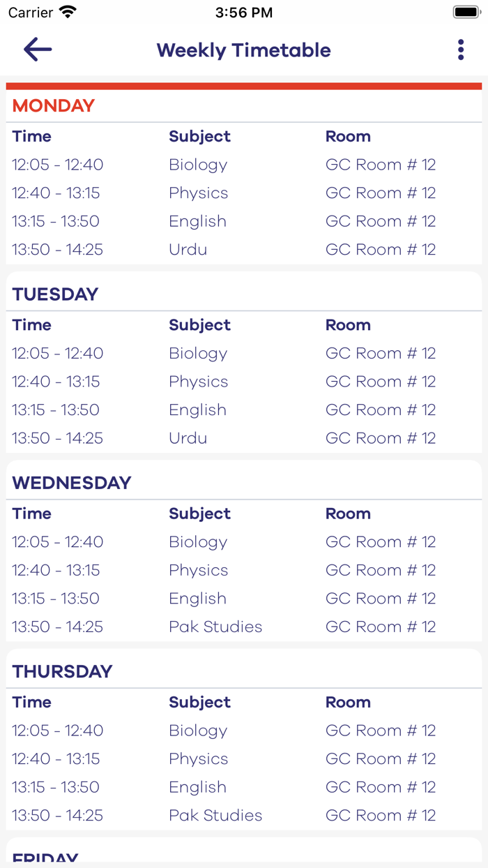Viewport: 488px width, 868px height.
Task: Tap Monday's 12:05 - 12:40 time slot
Action: click(57, 165)
